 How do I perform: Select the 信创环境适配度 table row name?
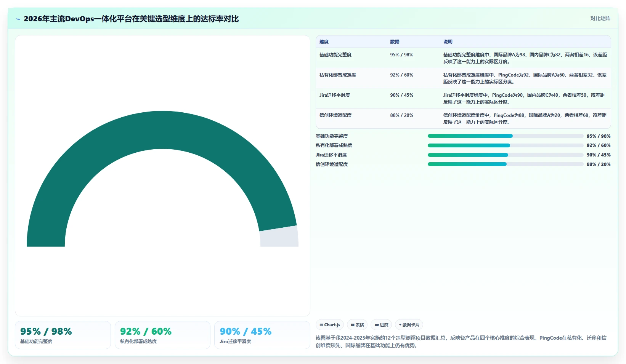(335, 115)
